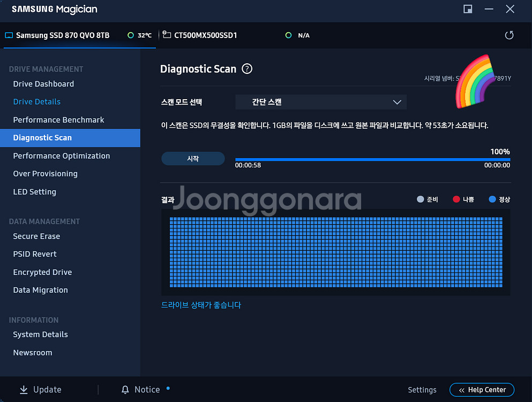Screen dimensions: 532x402
Task: Open the 간단 스캔 scan mode combo box
Action: click(x=321, y=102)
